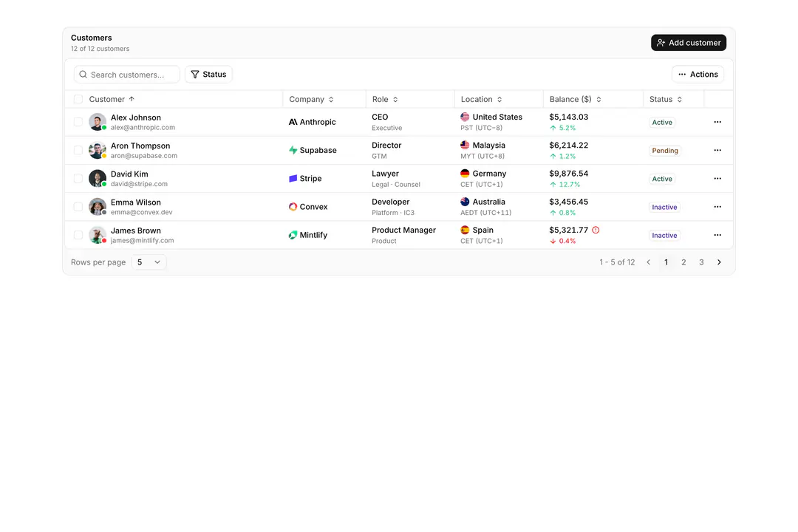
Task: Open the row menu for Alex Johnson
Action: click(x=717, y=122)
